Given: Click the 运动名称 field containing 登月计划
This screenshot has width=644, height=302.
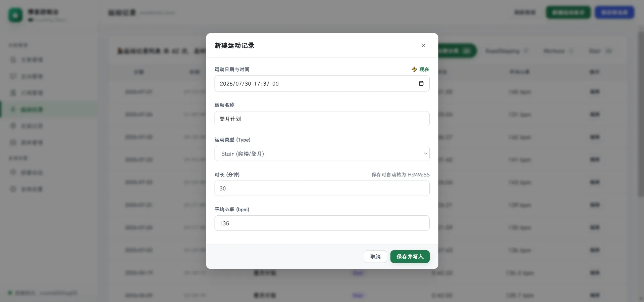Looking at the screenshot, I should [x=322, y=119].
